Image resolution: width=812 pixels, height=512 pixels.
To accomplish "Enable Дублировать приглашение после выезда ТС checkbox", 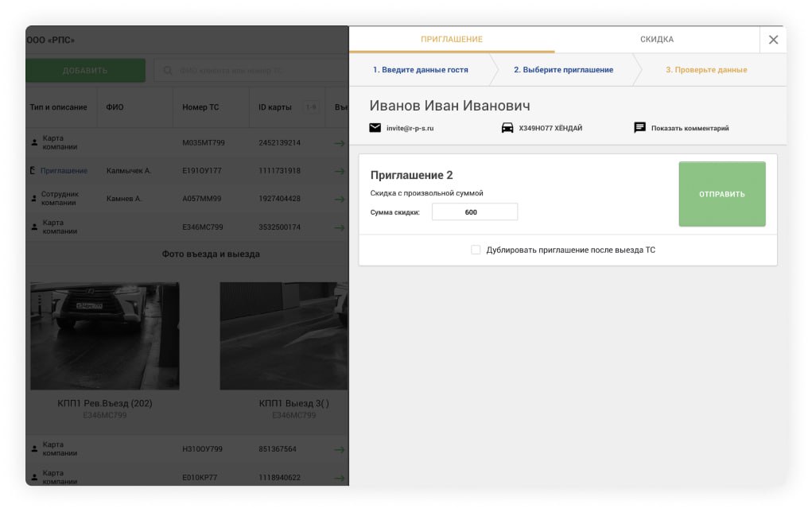I will click(476, 250).
